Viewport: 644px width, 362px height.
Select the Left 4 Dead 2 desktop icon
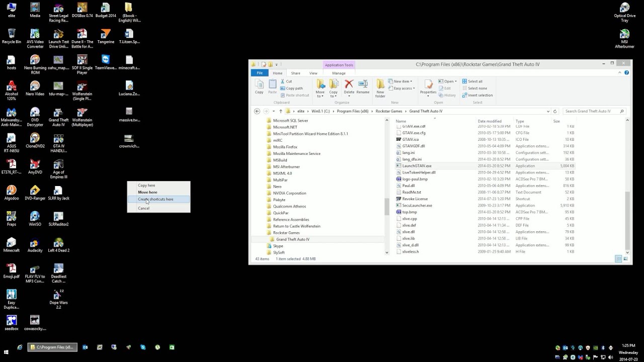(x=58, y=245)
